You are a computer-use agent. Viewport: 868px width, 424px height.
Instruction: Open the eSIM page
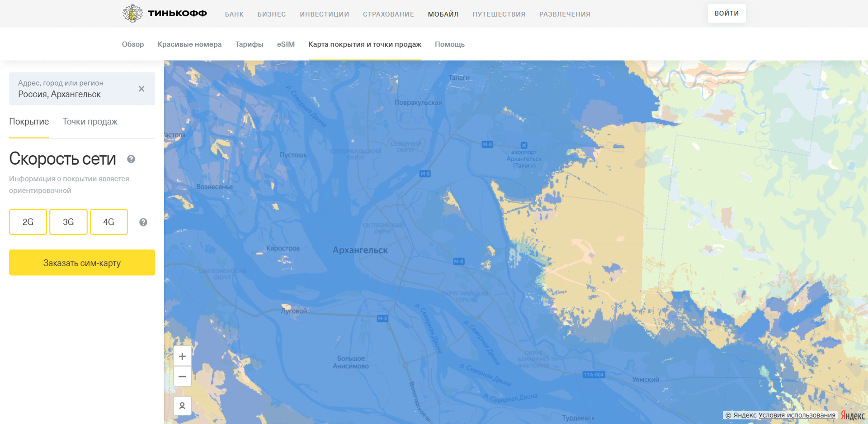coord(286,44)
